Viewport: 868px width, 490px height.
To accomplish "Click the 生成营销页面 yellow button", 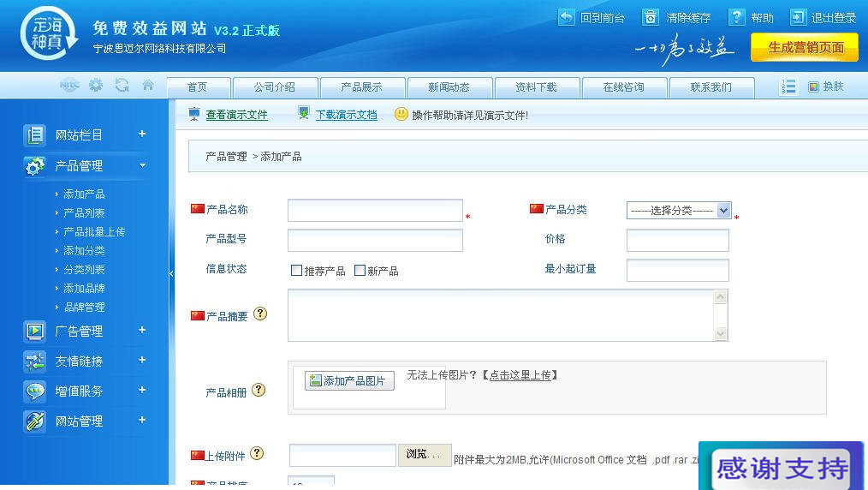I will 805,47.
